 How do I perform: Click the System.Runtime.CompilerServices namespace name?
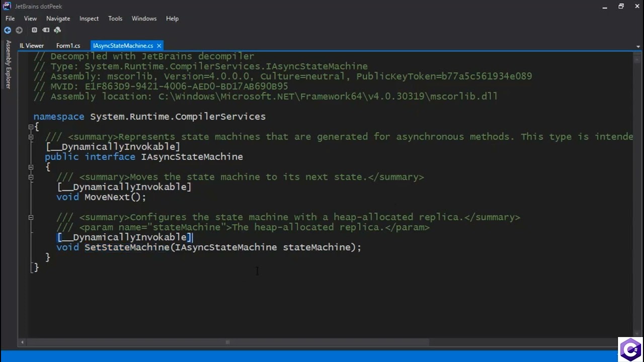point(178,117)
